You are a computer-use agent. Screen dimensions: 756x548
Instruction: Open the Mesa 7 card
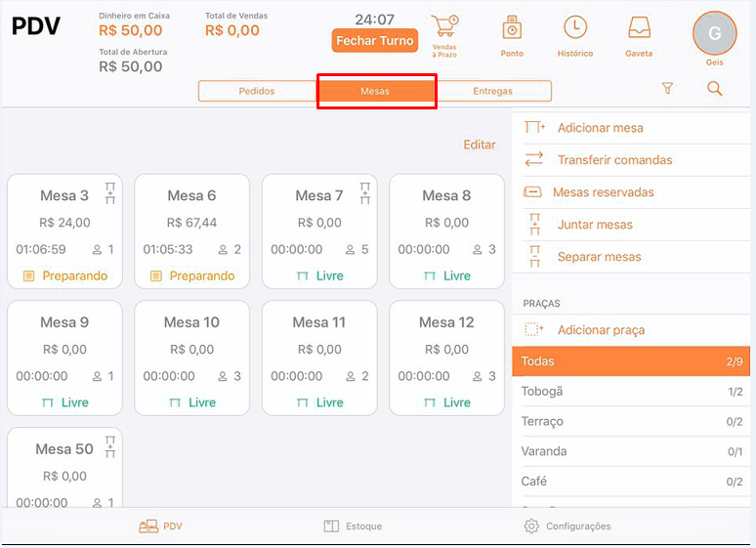click(x=319, y=232)
